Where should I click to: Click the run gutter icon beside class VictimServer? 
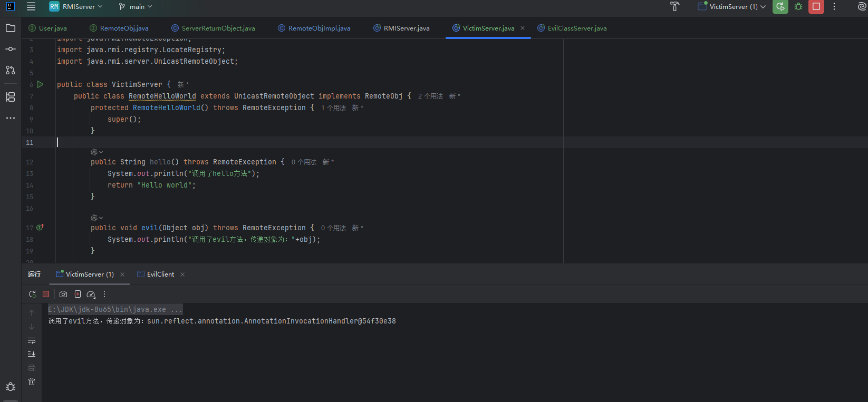point(40,84)
